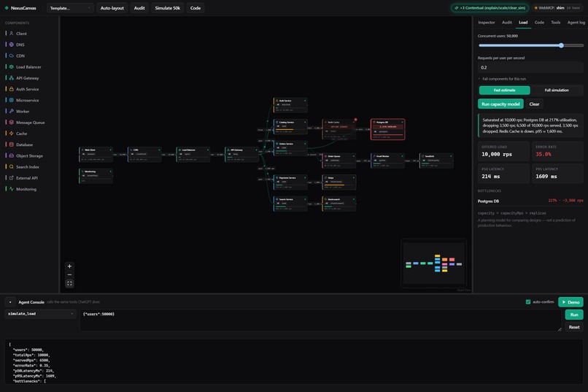Click the Order Queue node on canvas

(x=339, y=161)
